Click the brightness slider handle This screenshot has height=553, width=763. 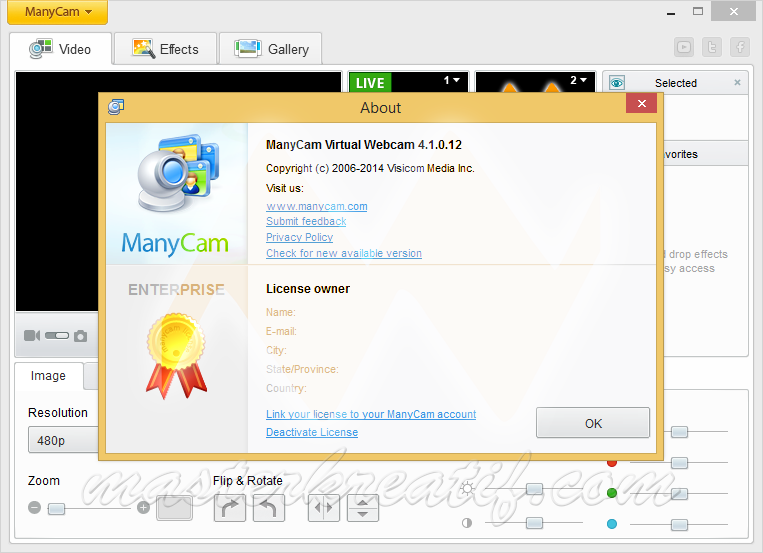534,489
